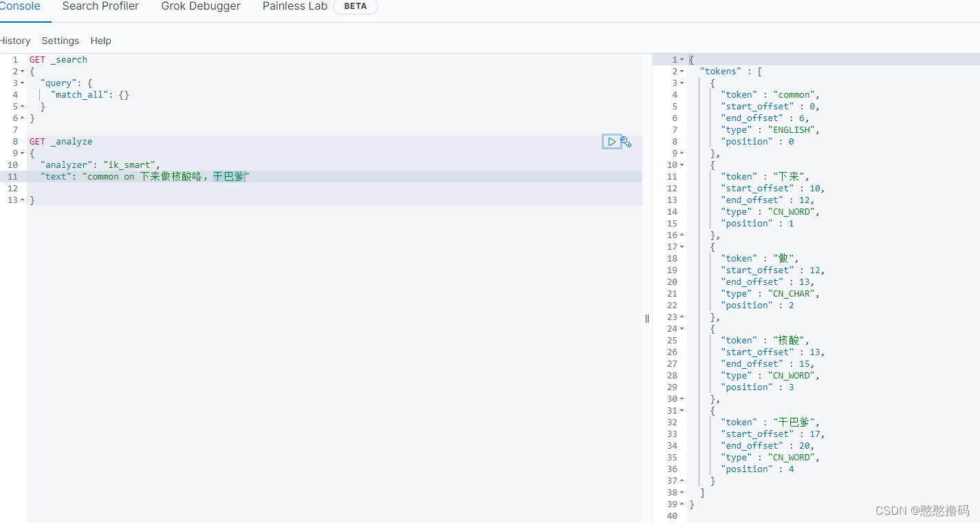Click "start_offset" : 10 in the output

coord(773,189)
